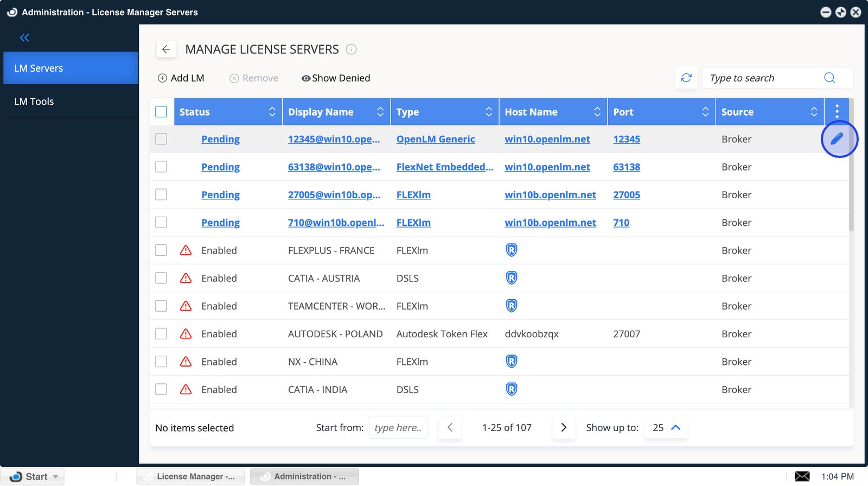Click the refresh icon beside search box

(686, 78)
